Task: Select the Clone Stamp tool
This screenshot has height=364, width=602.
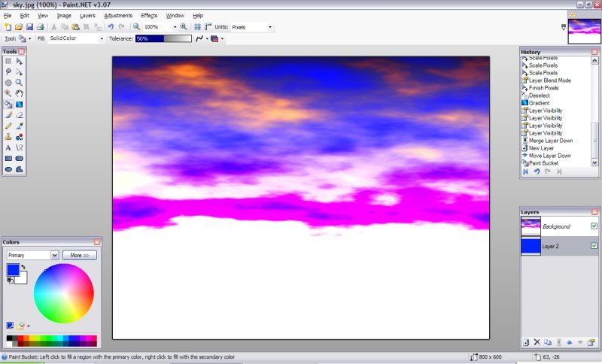Action: 8,137
